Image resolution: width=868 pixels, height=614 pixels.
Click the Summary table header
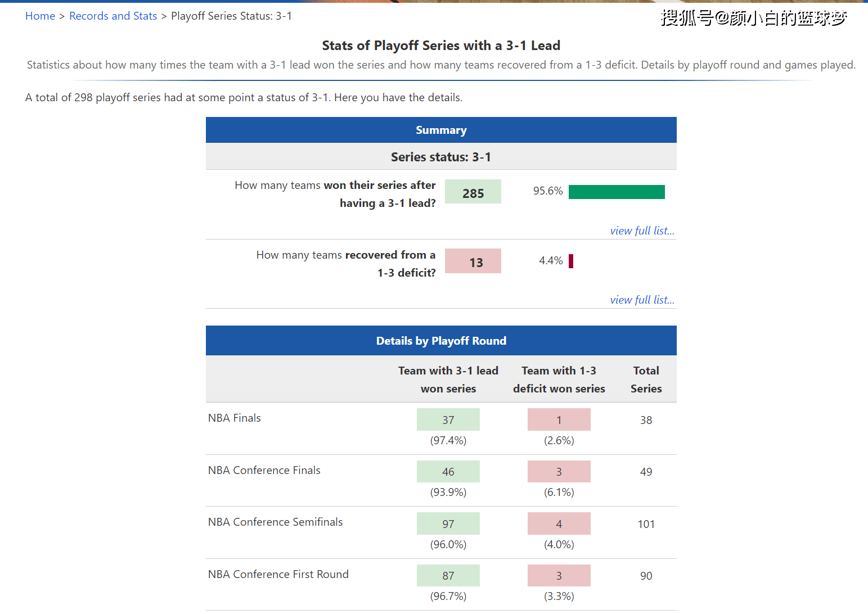pos(441,130)
